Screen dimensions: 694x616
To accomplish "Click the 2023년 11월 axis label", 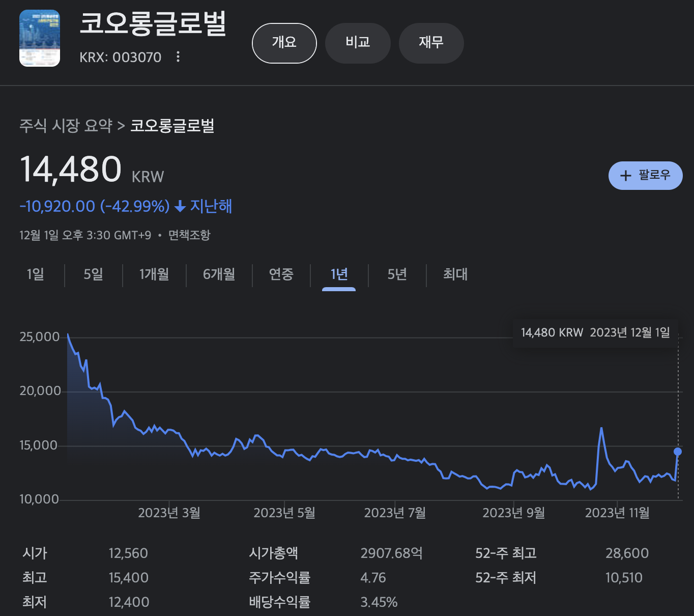I will pyautogui.click(x=617, y=513).
